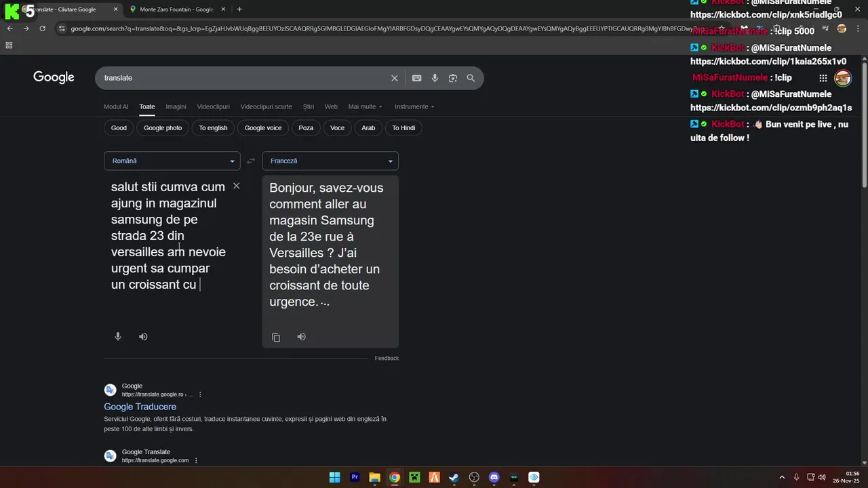
Task: Send Feedback on the translate widget
Action: click(387, 358)
